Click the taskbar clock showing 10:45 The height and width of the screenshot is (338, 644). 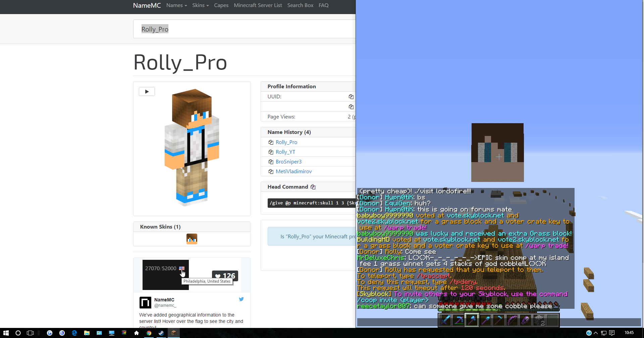coord(629,333)
